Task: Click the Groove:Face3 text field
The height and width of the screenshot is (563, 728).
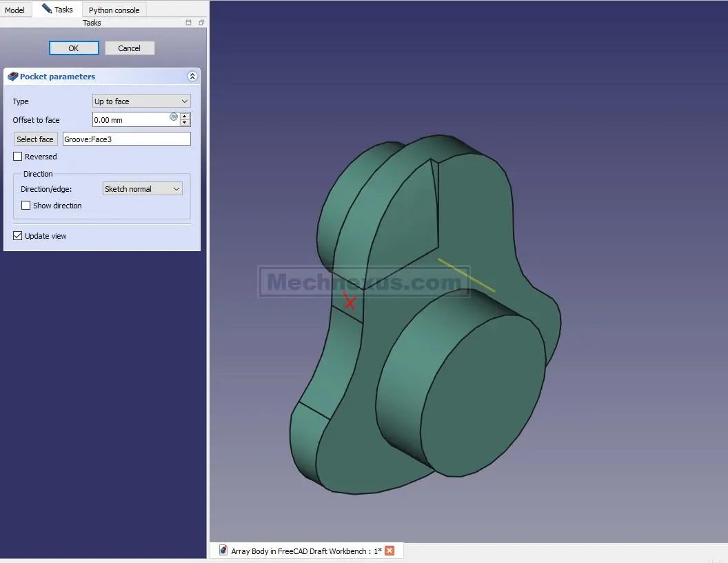Action: [x=126, y=139]
